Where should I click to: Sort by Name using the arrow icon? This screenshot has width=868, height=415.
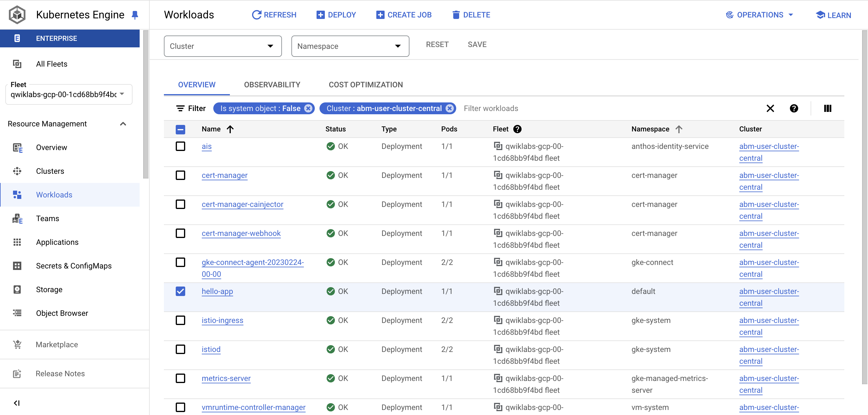pos(230,129)
